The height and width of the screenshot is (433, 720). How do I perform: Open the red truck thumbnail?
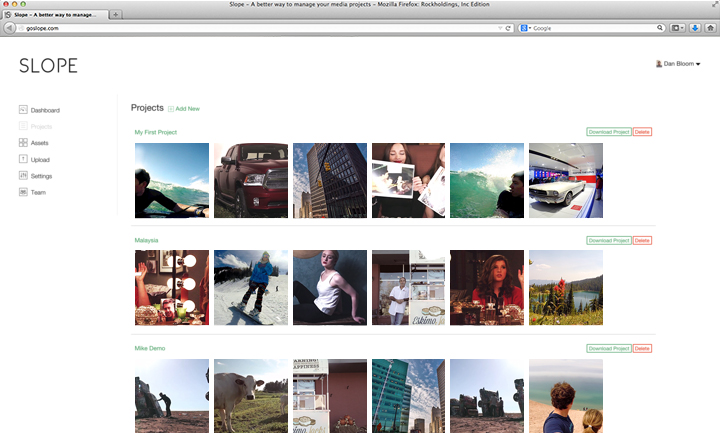click(251, 180)
